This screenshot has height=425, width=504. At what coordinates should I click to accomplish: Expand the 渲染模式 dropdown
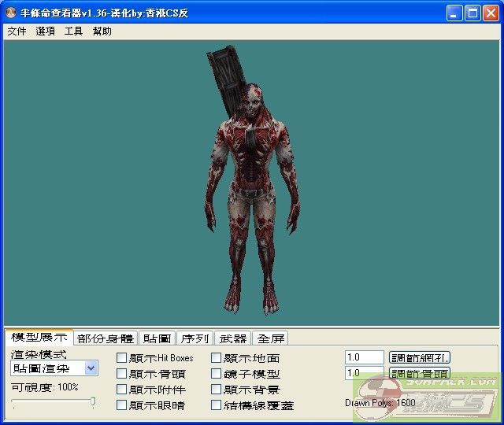pos(91,368)
